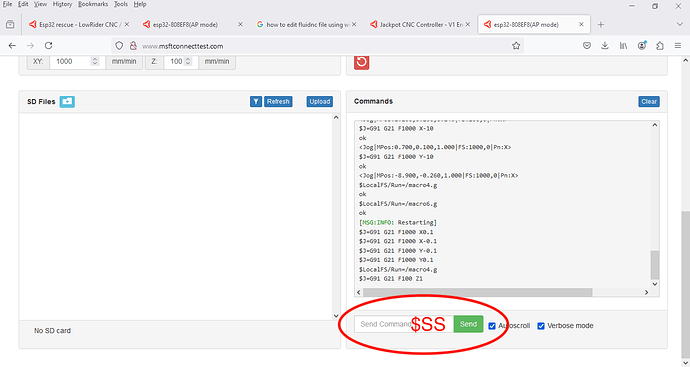
Task: Click the Commands console horizontal scrollbar thumb
Action: point(477,293)
